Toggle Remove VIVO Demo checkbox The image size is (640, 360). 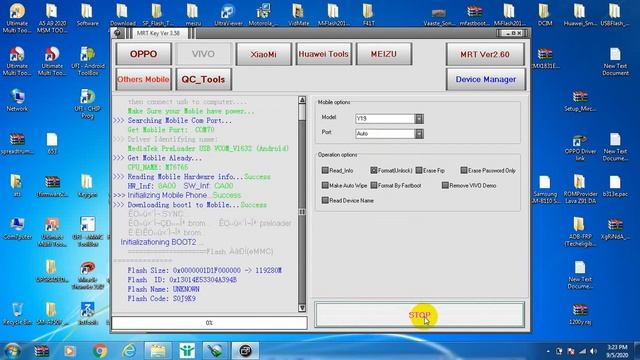tap(445, 185)
